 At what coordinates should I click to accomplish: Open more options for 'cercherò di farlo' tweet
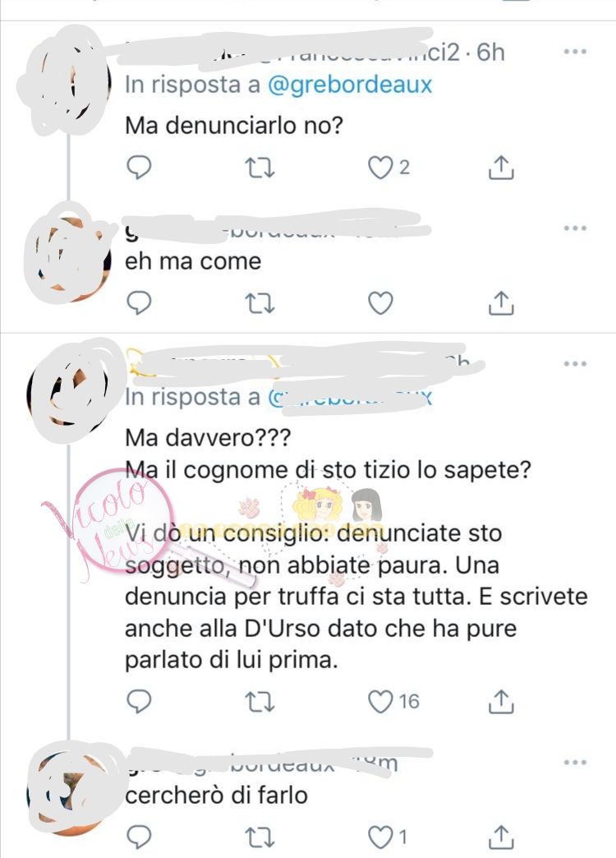click(575, 762)
